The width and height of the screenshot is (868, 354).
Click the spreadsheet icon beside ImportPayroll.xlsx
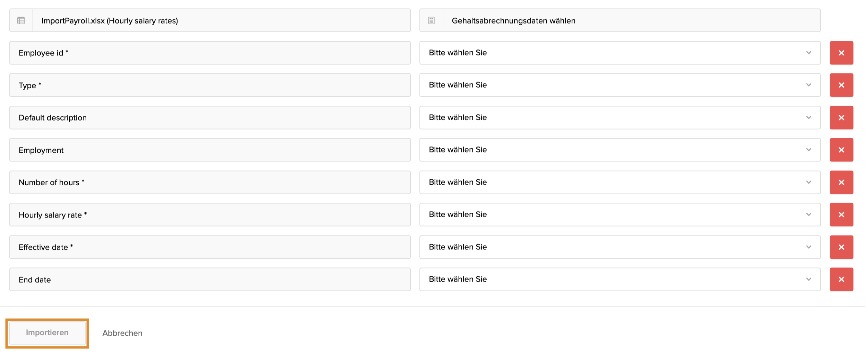coord(21,21)
